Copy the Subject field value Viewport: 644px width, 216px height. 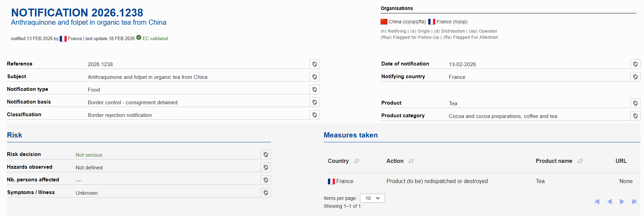coord(315,77)
